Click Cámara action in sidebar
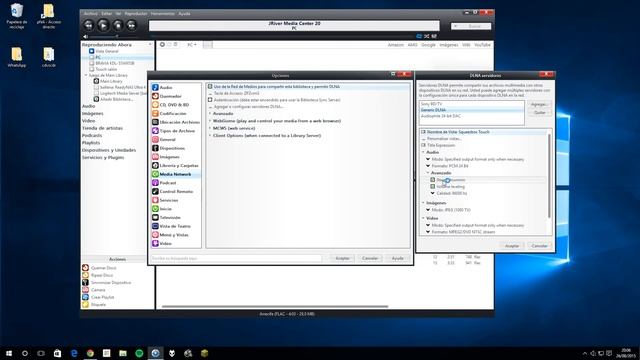This screenshot has width=640, height=360. point(94,290)
